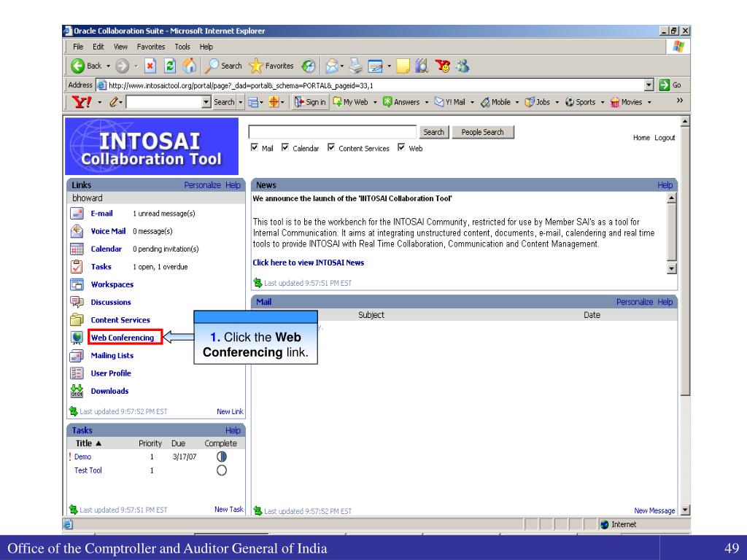Screen dimensions: 747x560
Task: Open Messenger buddies toolbar icon
Action: click(x=462, y=66)
